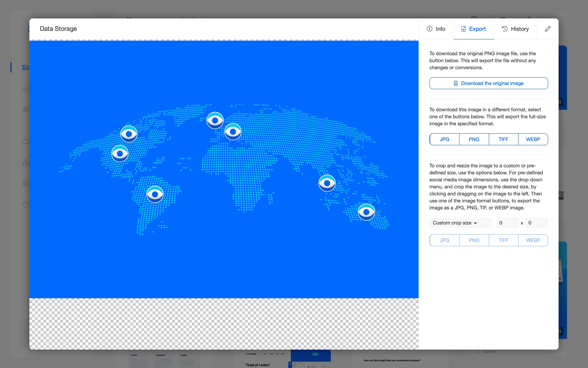Click the crop width input field

(x=507, y=223)
